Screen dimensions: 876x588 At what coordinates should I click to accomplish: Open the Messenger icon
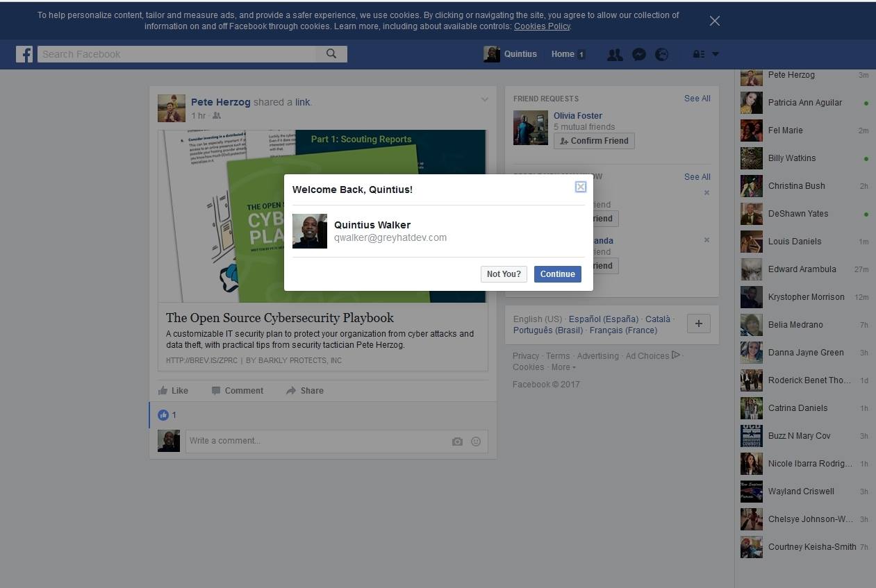639,54
